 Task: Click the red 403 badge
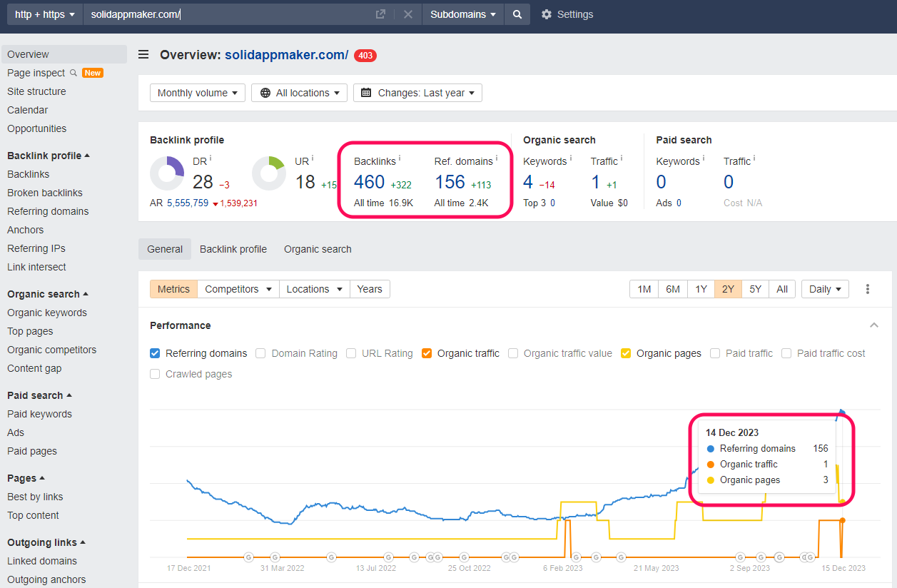[365, 56]
